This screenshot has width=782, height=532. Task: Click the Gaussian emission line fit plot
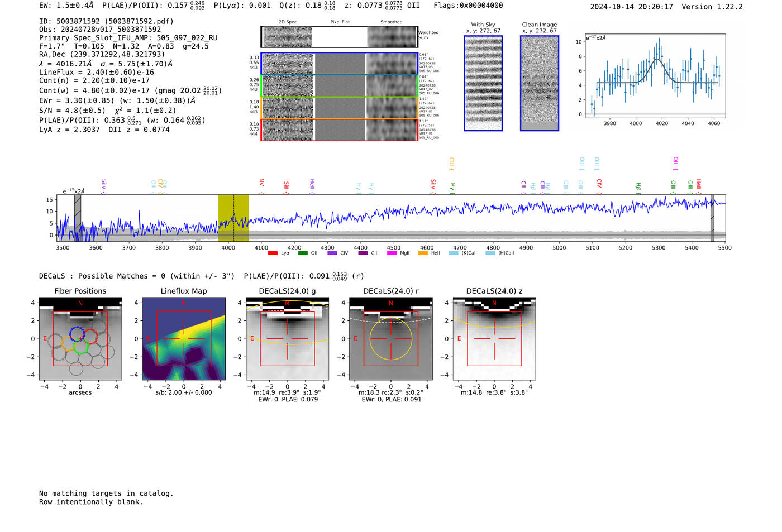655,76
